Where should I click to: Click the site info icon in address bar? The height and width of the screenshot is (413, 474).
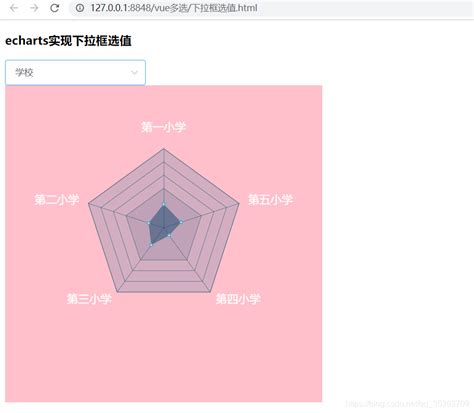(80, 8)
